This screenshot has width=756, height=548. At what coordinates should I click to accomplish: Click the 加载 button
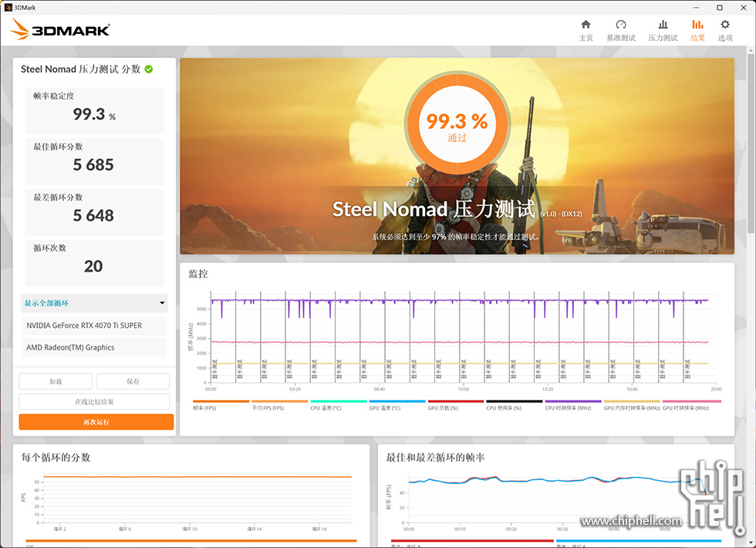[x=56, y=381]
